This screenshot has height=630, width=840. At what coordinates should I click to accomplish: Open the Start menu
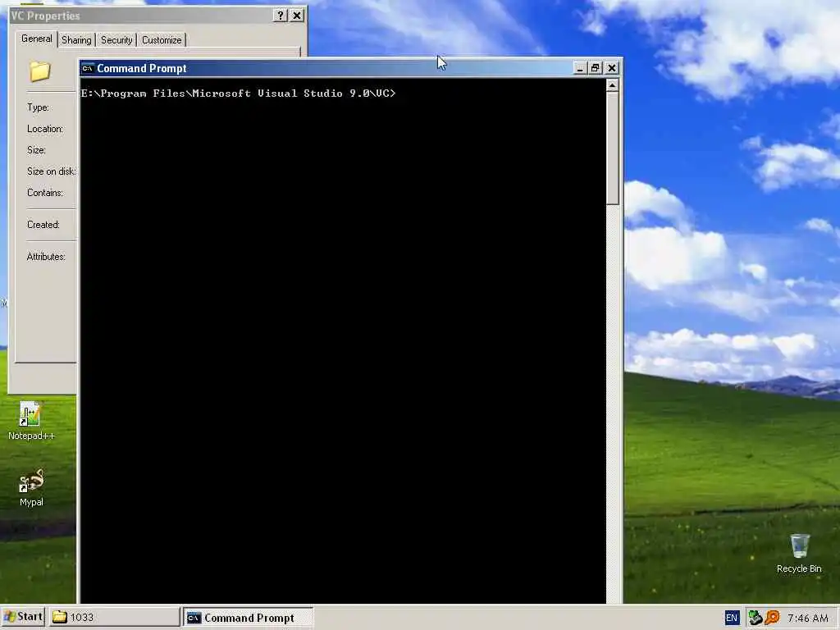pos(23,617)
